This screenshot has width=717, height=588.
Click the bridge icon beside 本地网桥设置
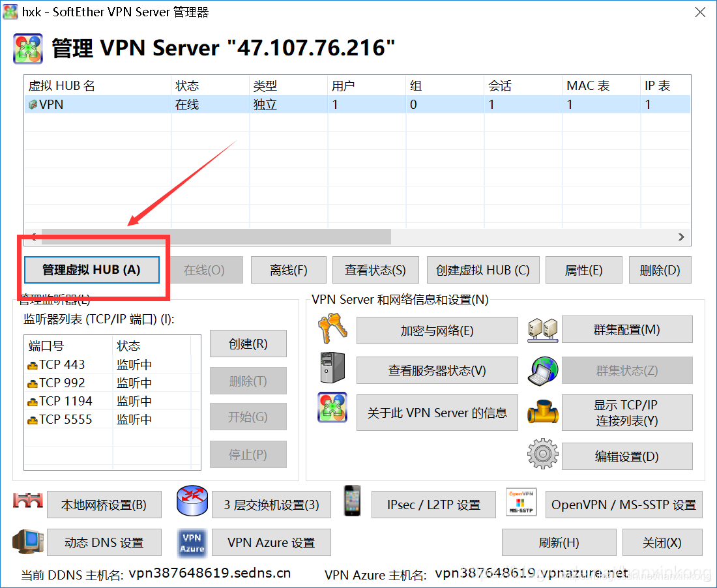(28, 501)
